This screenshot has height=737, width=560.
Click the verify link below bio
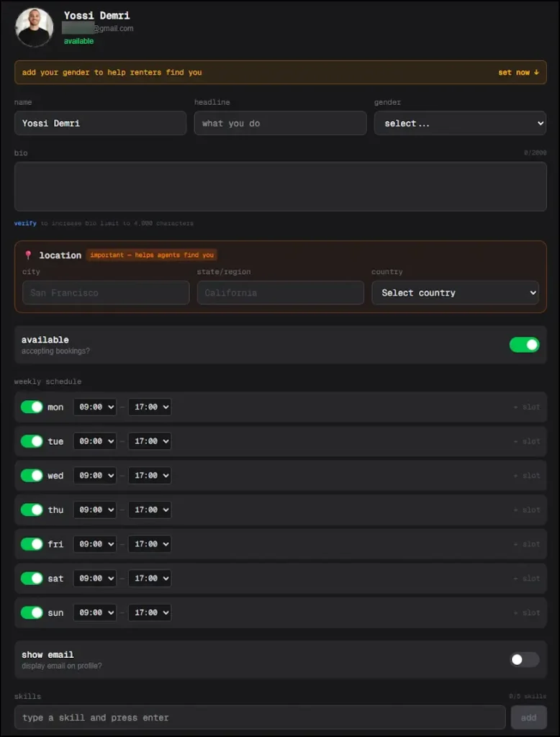[25, 224]
